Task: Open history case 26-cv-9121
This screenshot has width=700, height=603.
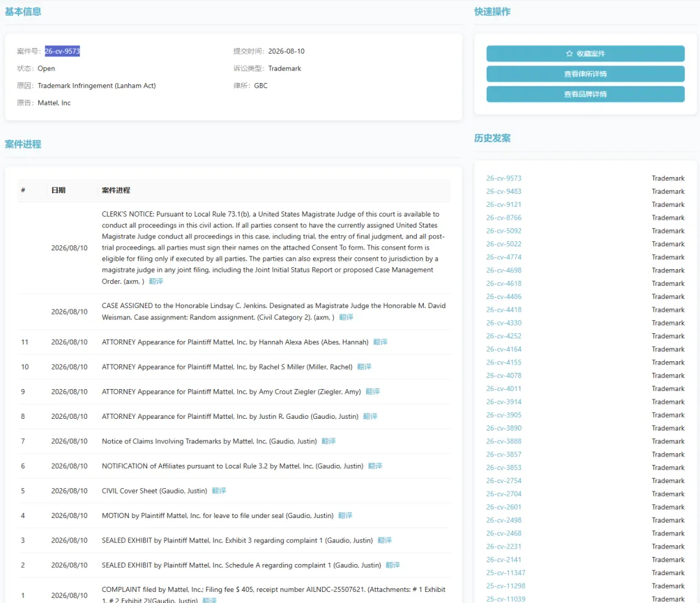Action: tap(504, 205)
